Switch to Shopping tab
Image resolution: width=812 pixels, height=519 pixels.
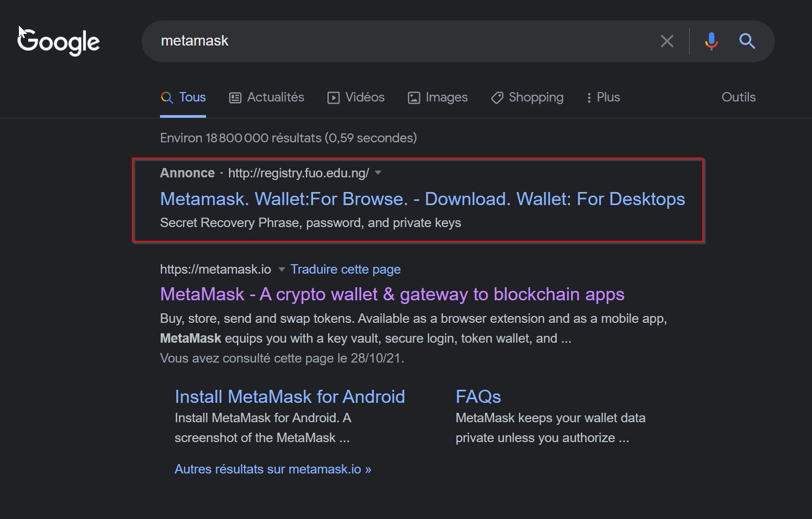click(x=527, y=97)
